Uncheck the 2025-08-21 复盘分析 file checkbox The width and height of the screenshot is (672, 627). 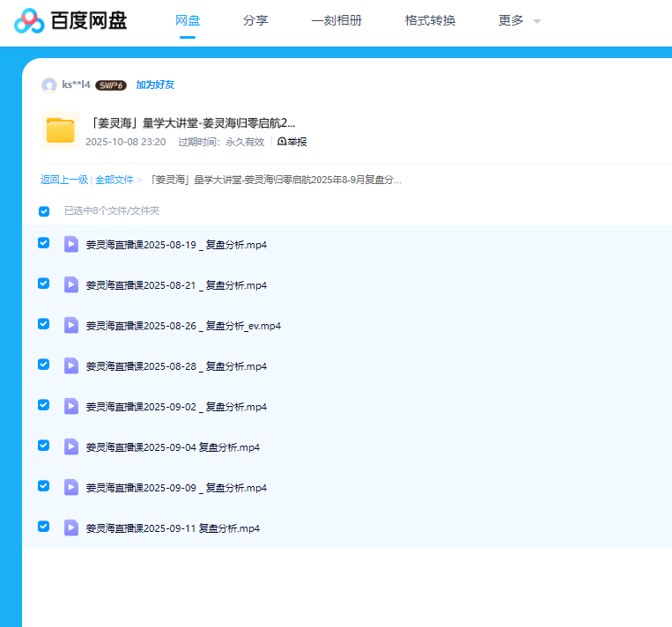click(x=44, y=284)
